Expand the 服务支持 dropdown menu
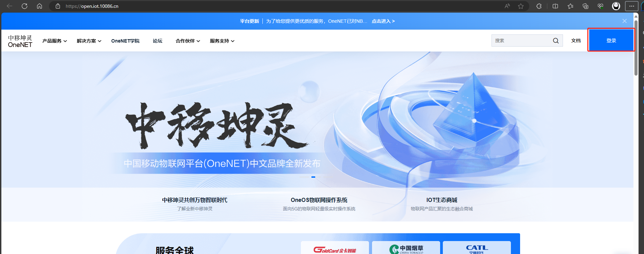Viewport: 644px width, 254px height. [x=222, y=41]
